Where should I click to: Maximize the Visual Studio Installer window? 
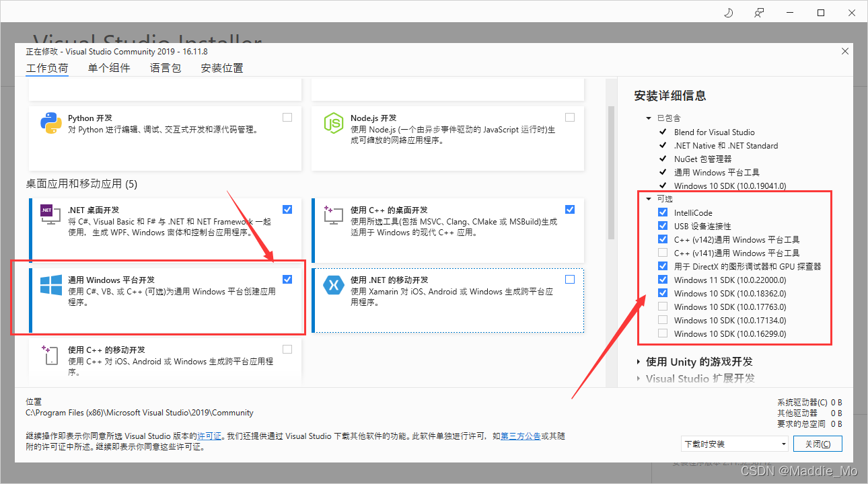(x=821, y=13)
